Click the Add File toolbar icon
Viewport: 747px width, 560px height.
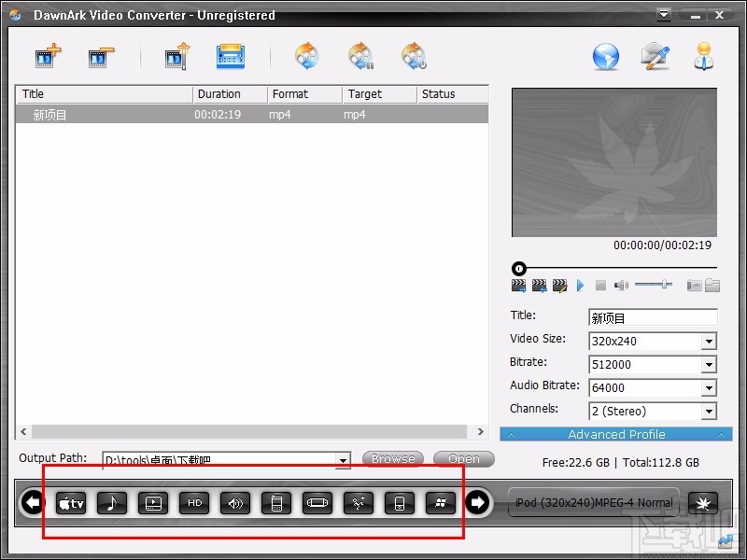coord(47,56)
